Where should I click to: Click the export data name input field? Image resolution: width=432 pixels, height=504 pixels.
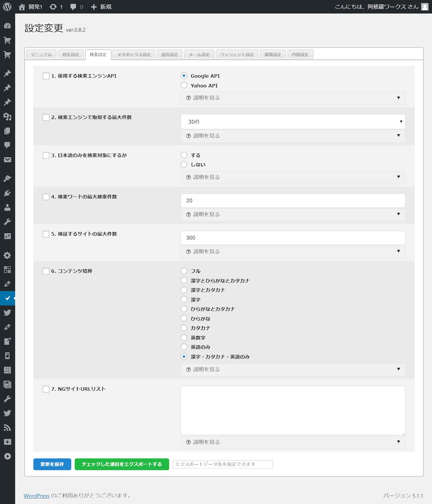[x=222, y=464]
